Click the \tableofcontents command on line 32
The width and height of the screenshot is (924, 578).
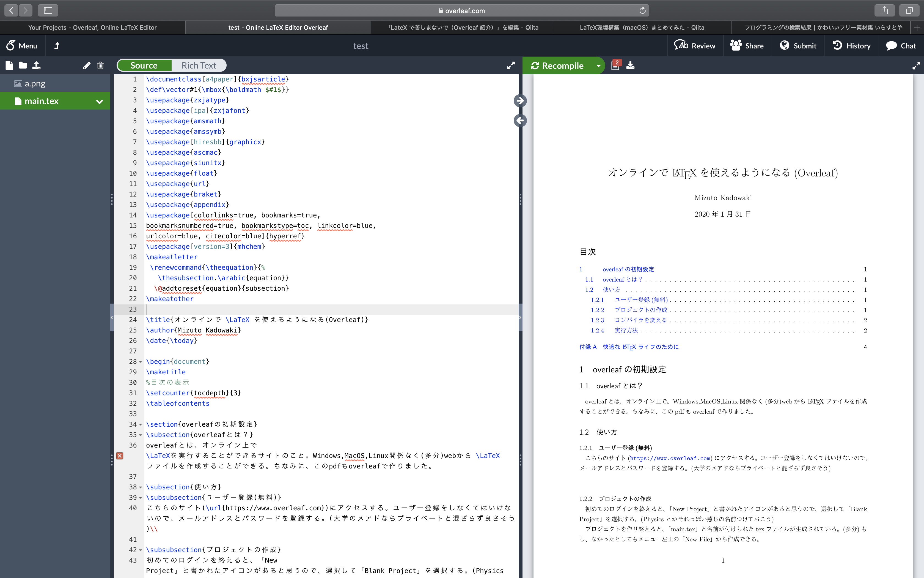(x=178, y=404)
